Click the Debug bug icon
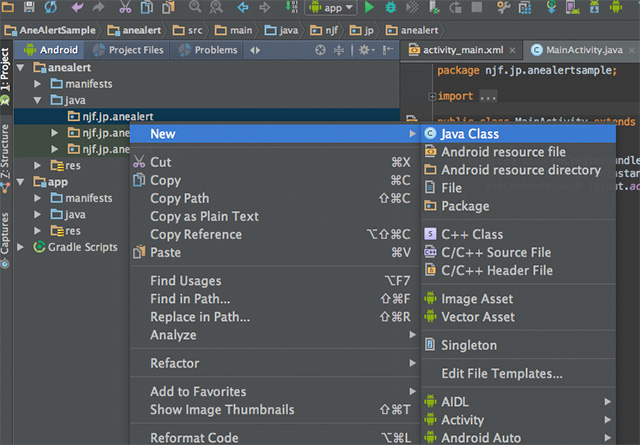This screenshot has width=640, height=445. (x=391, y=7)
